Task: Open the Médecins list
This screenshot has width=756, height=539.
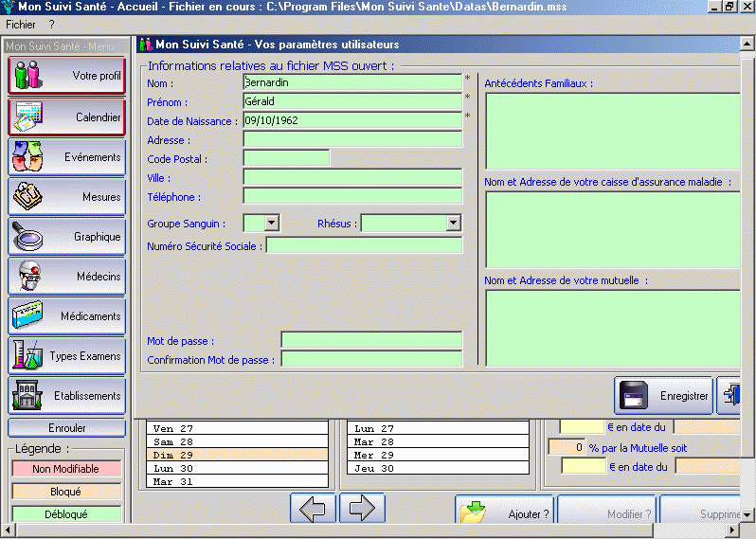Action: pyautogui.click(x=67, y=277)
